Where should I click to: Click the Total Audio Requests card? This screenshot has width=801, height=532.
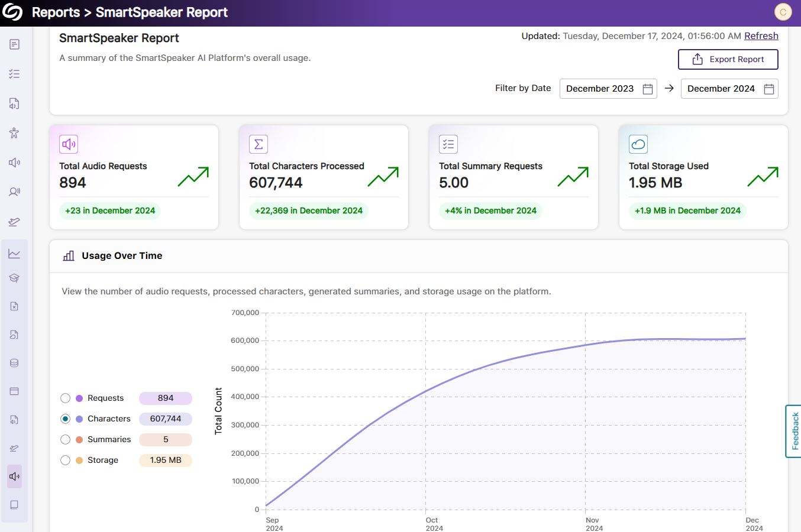pos(134,177)
